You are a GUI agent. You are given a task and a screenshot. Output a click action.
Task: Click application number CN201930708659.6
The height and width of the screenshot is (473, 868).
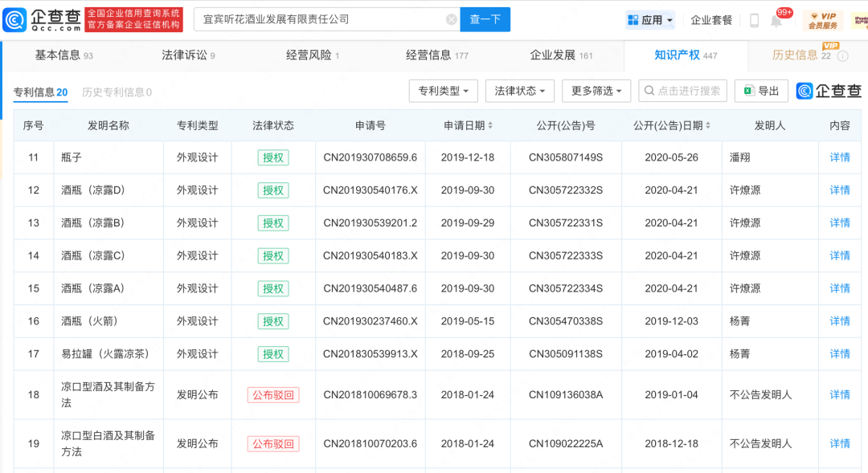tap(371, 157)
